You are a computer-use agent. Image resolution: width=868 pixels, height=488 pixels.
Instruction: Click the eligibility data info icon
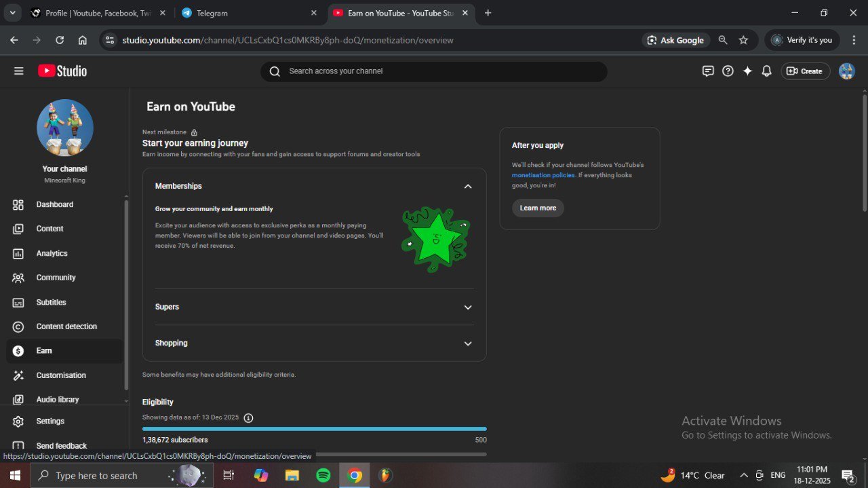[x=248, y=418]
